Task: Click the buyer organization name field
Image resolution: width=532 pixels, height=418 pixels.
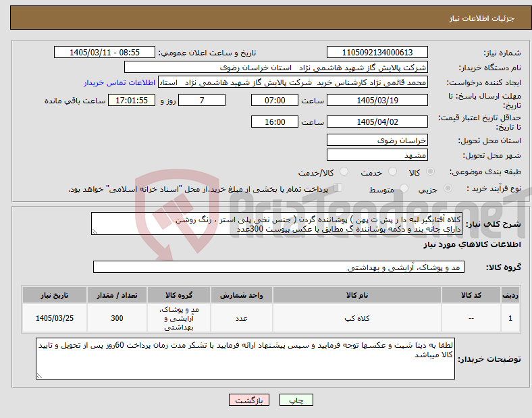Action: (276, 67)
